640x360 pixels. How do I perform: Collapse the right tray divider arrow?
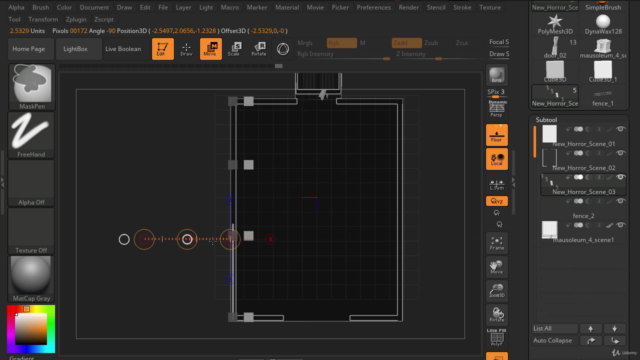click(513, 182)
